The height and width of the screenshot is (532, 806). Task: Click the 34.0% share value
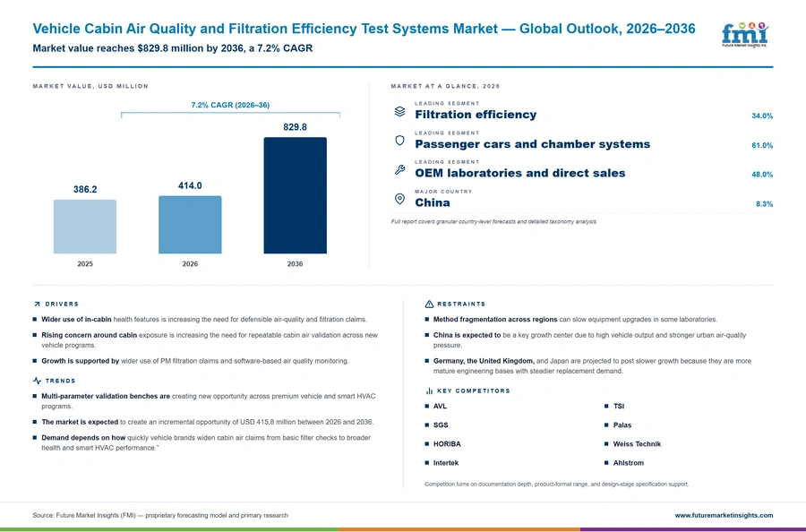click(x=762, y=116)
